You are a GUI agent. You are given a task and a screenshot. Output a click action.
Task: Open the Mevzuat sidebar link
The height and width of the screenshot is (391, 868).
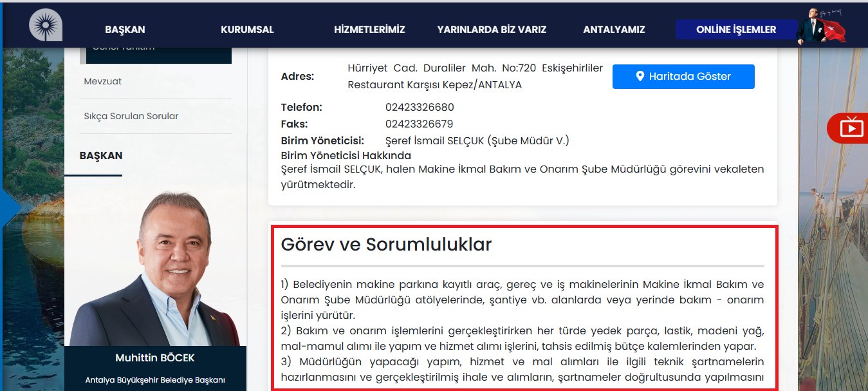click(103, 82)
